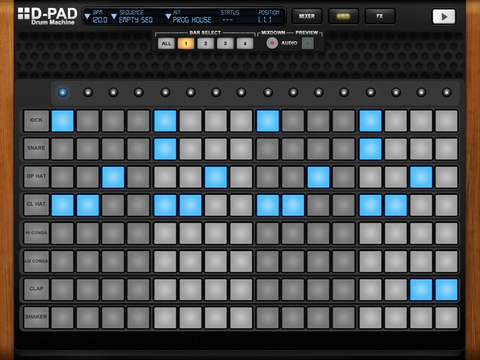Enable HI CONGA step 1
480x360 pixels.
coord(62,233)
